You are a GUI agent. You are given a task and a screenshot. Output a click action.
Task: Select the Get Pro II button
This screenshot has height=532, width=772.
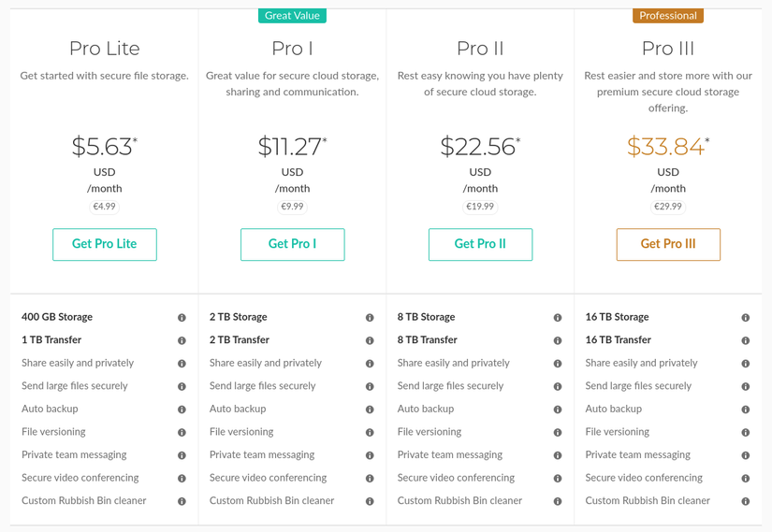(x=480, y=244)
